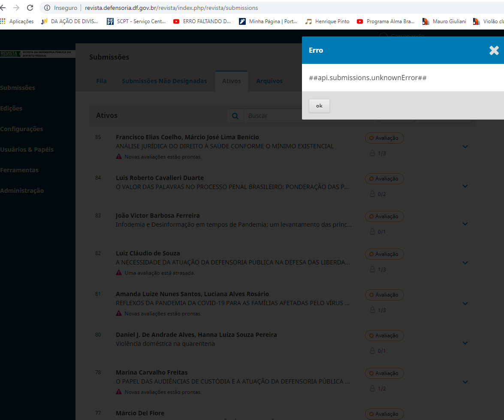Viewport: 504px width, 420px height.
Task: Click the Revista Defensoria logo
Action: [x=36, y=54]
